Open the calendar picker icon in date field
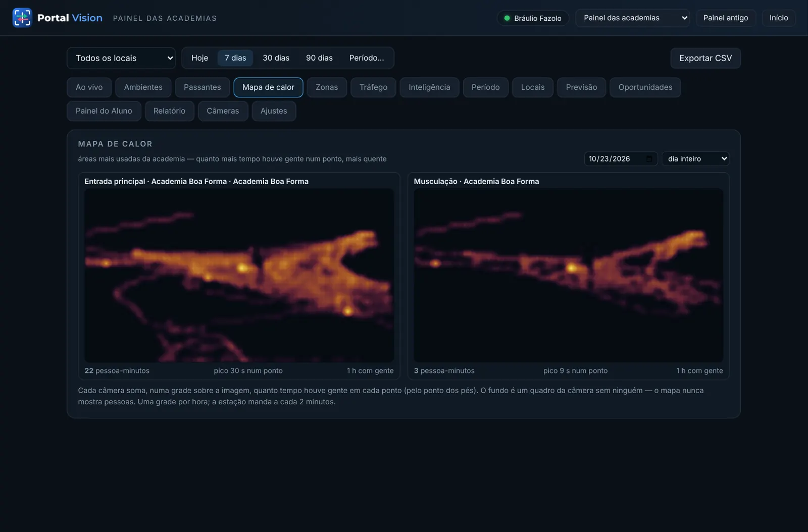This screenshot has height=532, width=808. click(x=649, y=159)
